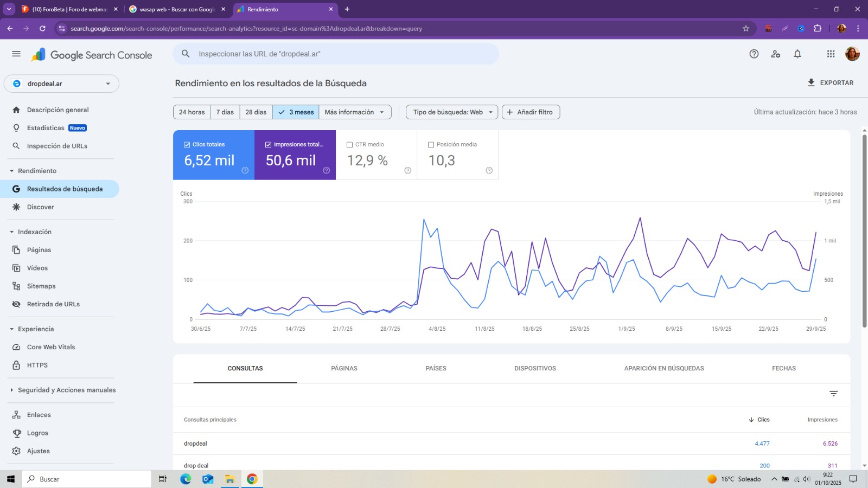The height and width of the screenshot is (488, 868).
Task: Open the browser extensions puzzle icon
Action: (817, 28)
